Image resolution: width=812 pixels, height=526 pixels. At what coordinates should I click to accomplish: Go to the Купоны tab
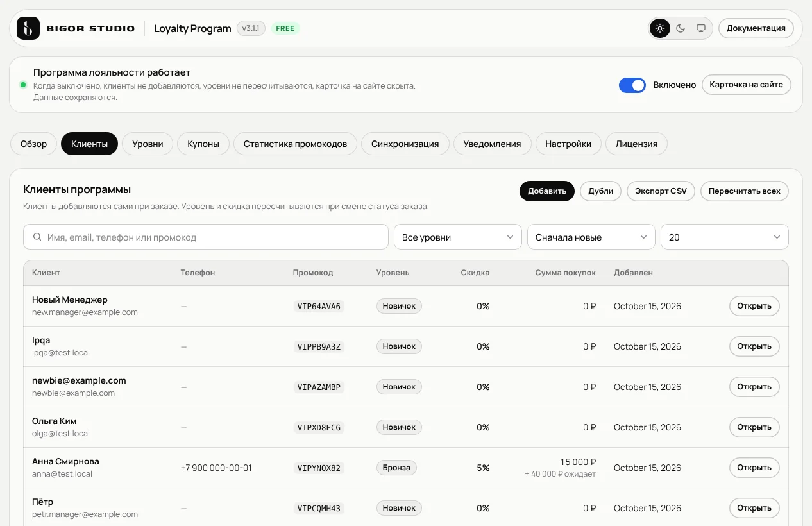tap(203, 144)
